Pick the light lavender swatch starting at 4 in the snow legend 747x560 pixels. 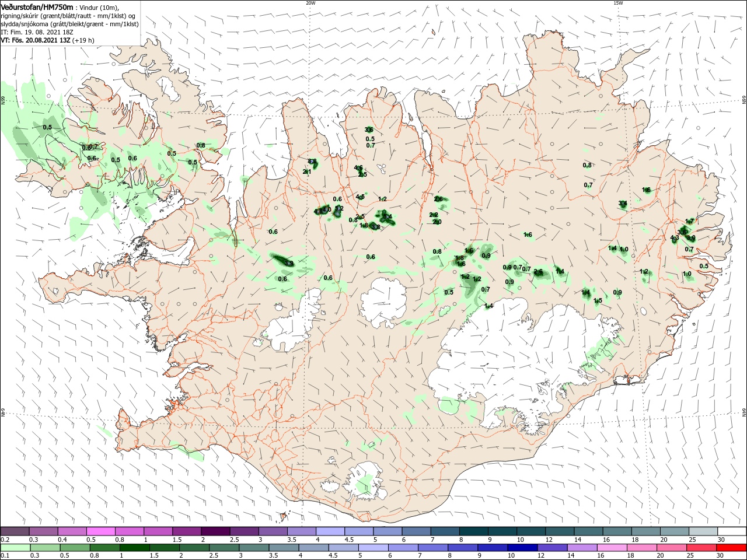(329, 531)
